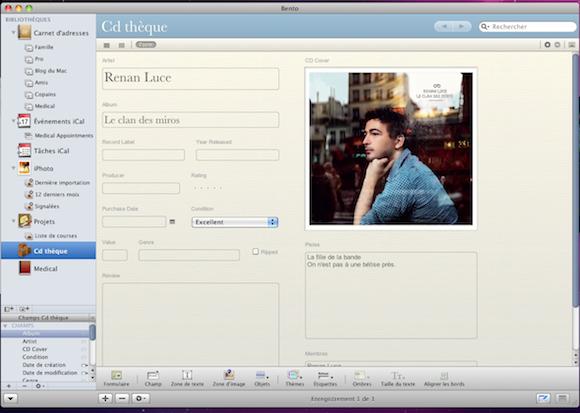The height and width of the screenshot is (413, 580).
Task: Click the Champ tool icon
Action: (153, 375)
